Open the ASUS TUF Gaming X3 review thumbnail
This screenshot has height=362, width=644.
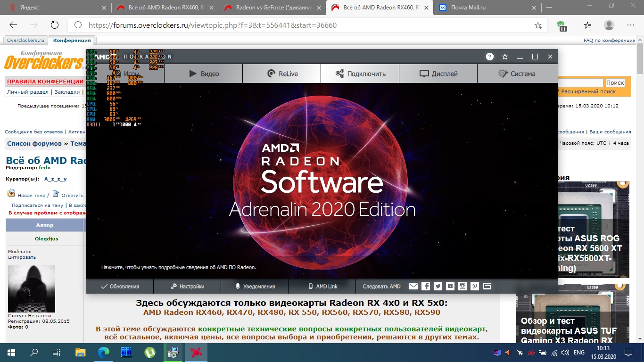pyautogui.click(x=573, y=313)
